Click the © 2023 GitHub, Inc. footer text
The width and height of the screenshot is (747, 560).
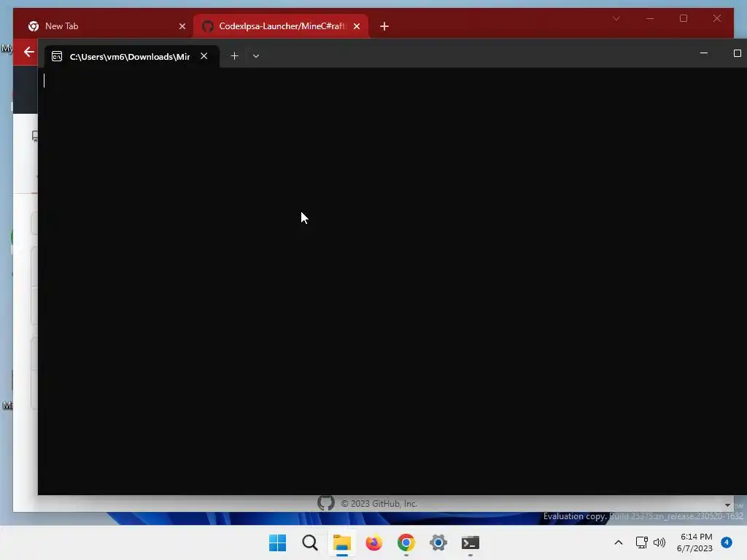pos(379,504)
